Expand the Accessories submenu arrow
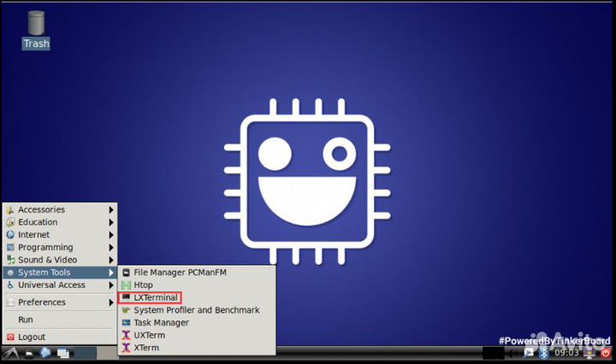Screen dimensions: 616x364 point(111,210)
